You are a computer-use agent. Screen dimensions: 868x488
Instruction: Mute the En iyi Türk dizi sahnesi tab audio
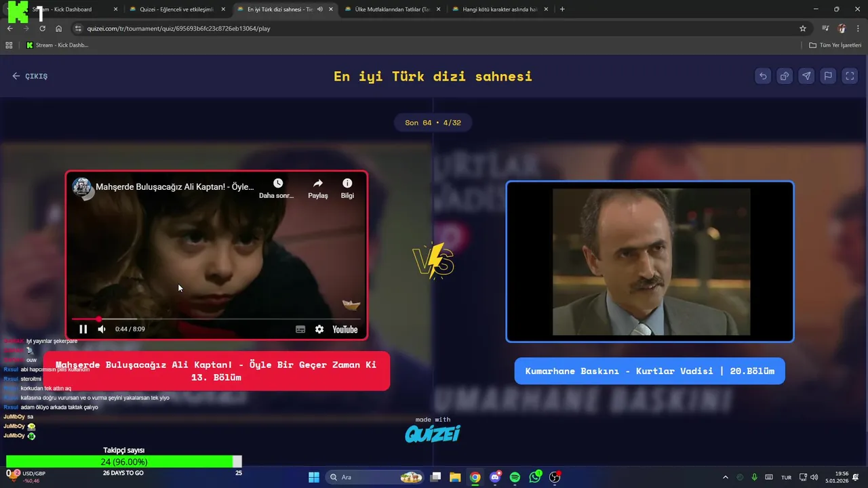point(320,9)
